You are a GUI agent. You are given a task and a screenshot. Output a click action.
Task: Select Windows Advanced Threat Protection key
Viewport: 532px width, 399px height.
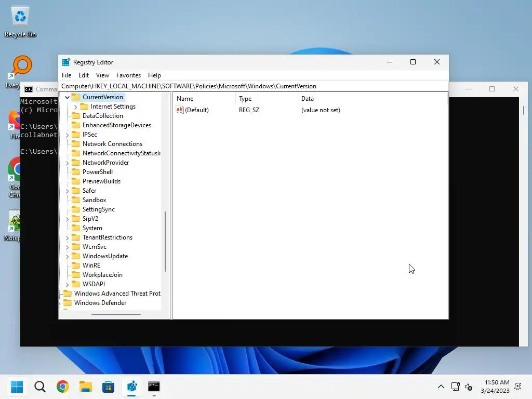coord(117,294)
